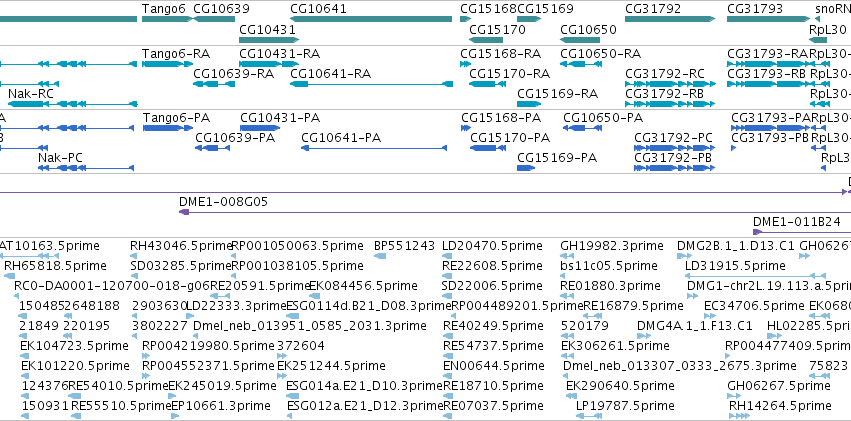Screen dimensions: 851x421
Task: Open EST DMG4A.1_1.F13.C1
Action: [x=695, y=326]
